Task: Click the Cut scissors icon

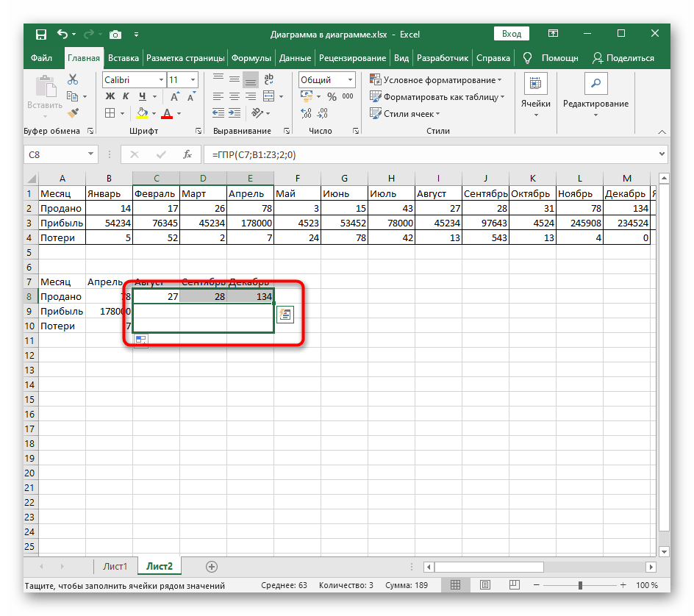Action: pos(73,79)
